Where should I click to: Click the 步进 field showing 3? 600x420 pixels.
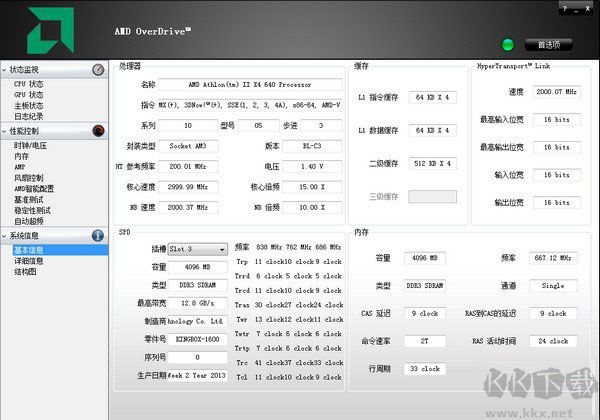321,125
